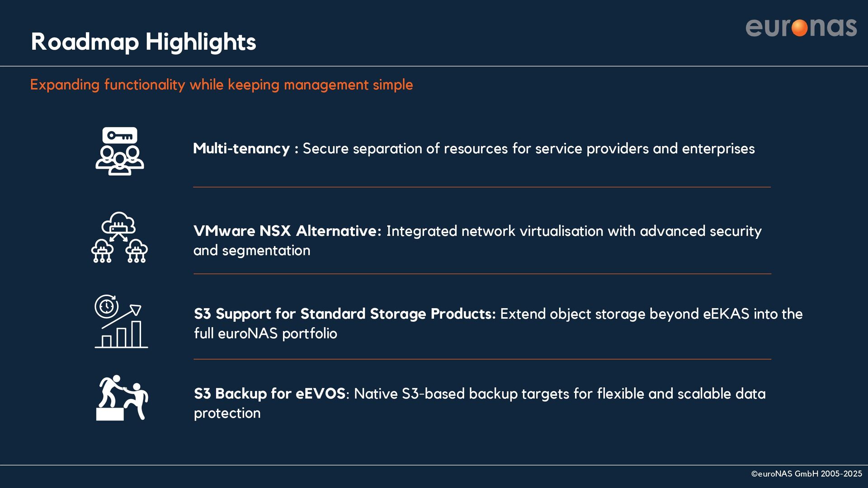
Task: Click the multi-tenancy users and key icon
Action: 120,151
